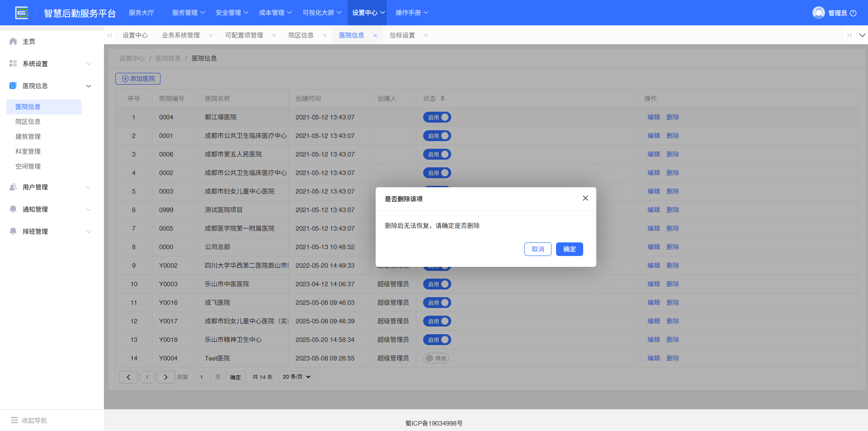Click 编辑 for 成飞医院 row
The width and height of the screenshot is (868, 431).
(653, 303)
